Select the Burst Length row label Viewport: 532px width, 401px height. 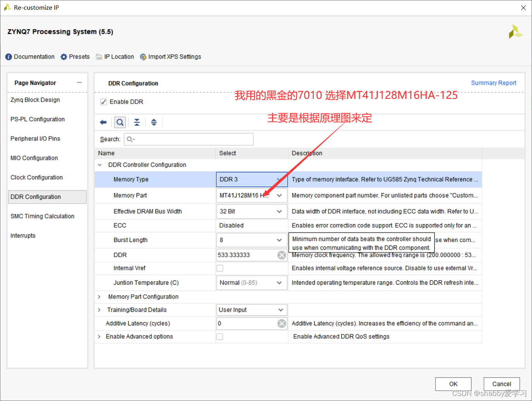[131, 240]
